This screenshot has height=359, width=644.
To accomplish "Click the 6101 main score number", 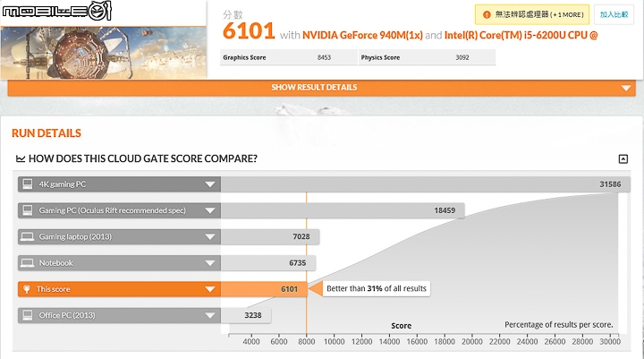I will point(249,31).
